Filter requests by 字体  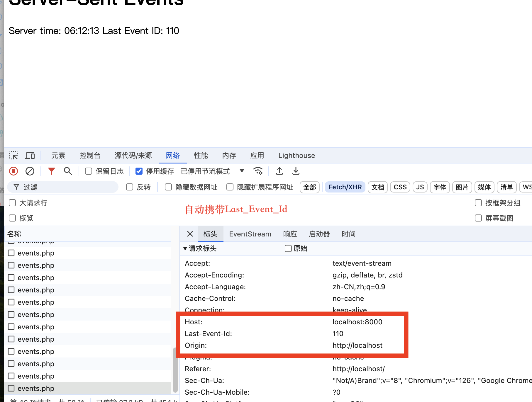[x=440, y=187]
